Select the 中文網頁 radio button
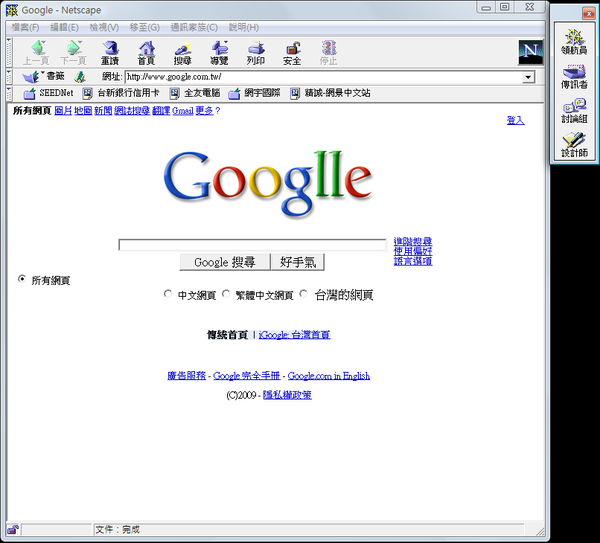The height and width of the screenshot is (543, 600). (x=168, y=294)
